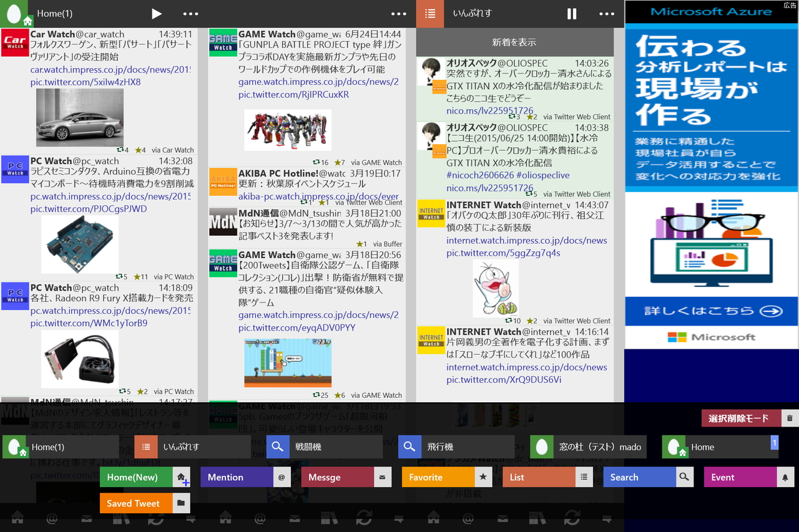799x532 pixels.
Task: Select the 飛行機 search column tab
Action: 456,447
